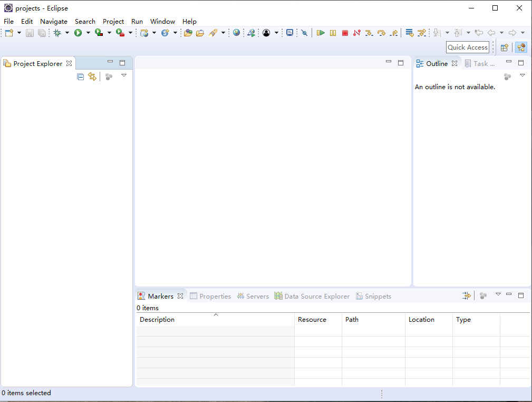Click the Quick Access search field

point(468,47)
